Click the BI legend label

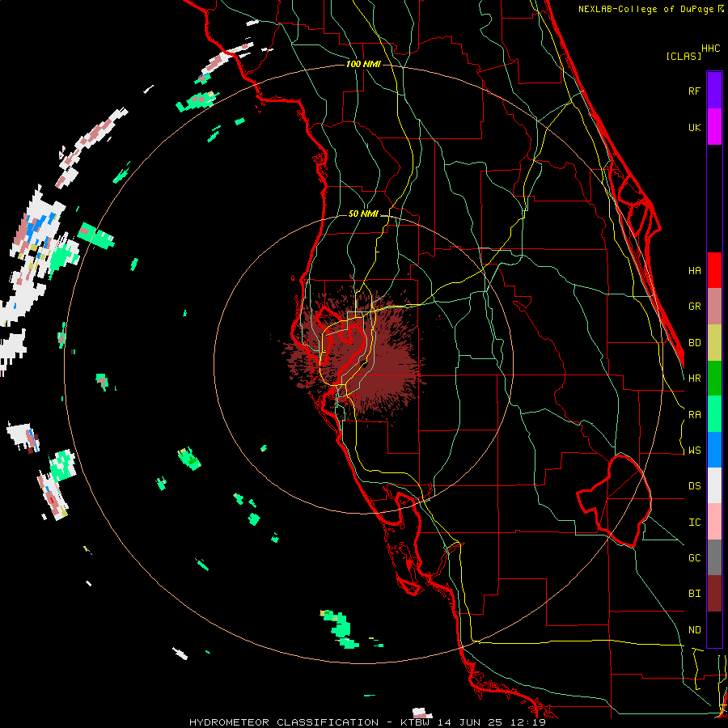tap(694, 594)
